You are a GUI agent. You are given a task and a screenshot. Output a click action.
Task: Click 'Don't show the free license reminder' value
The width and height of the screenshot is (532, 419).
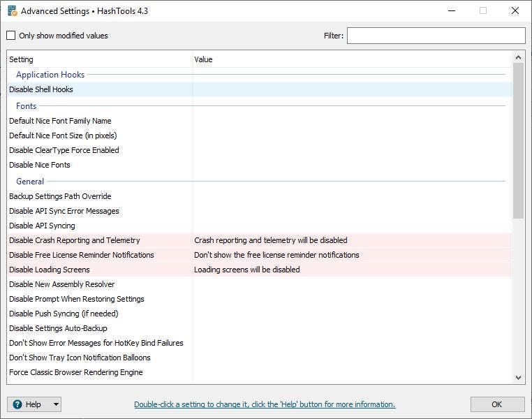click(x=276, y=255)
